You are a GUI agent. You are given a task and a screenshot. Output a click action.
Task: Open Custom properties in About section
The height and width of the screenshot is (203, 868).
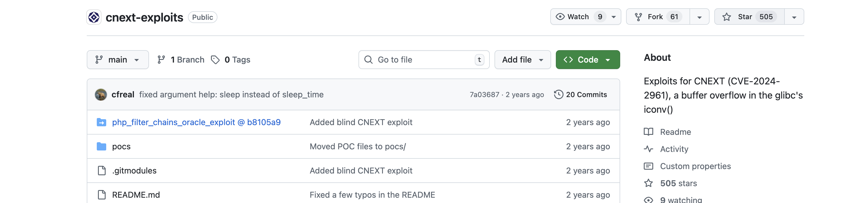[x=695, y=167]
